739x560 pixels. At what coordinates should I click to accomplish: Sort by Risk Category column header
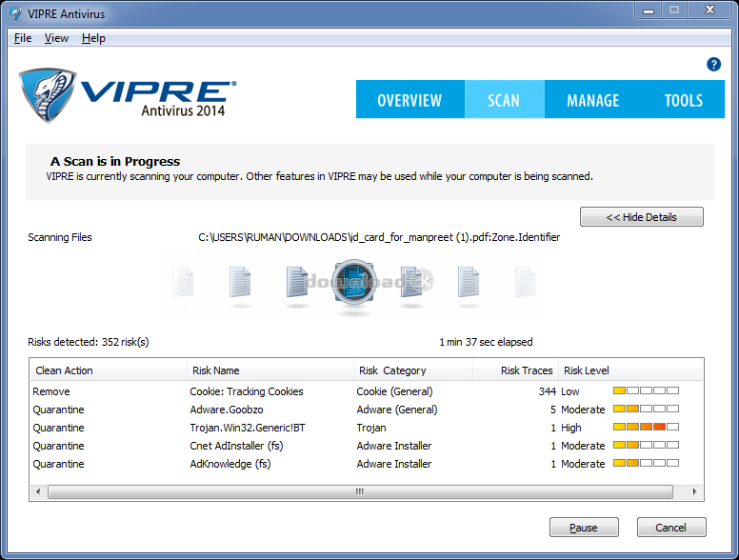pyautogui.click(x=413, y=370)
